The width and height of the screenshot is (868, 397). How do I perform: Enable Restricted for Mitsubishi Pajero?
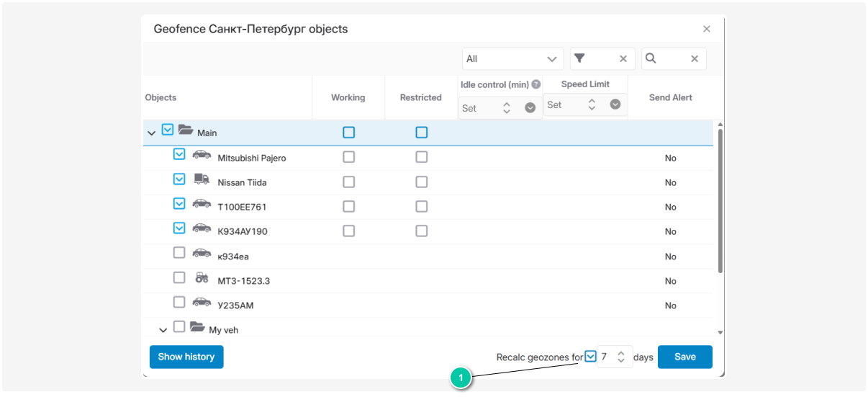(422, 157)
